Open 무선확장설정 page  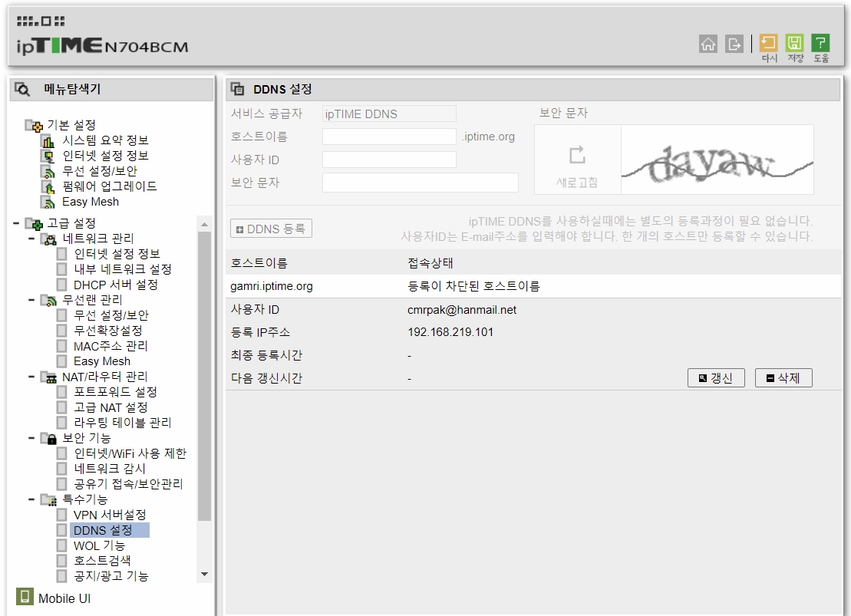(x=107, y=331)
